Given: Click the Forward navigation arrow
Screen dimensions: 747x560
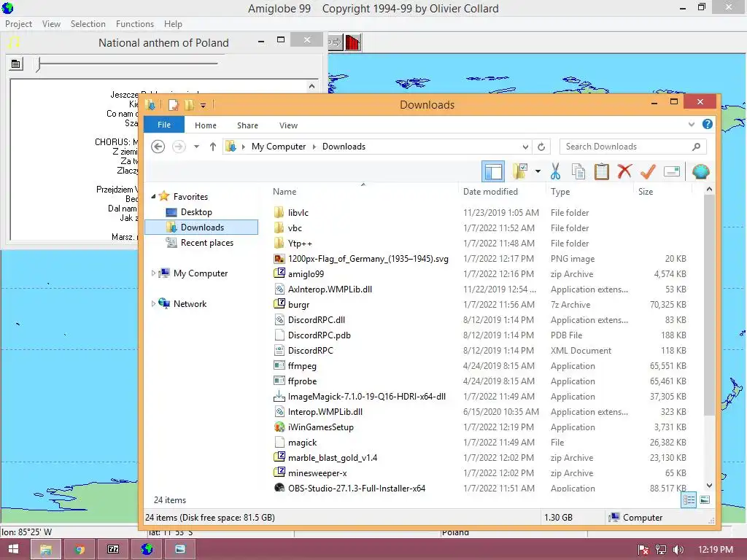Looking at the screenshot, I should click(179, 147).
